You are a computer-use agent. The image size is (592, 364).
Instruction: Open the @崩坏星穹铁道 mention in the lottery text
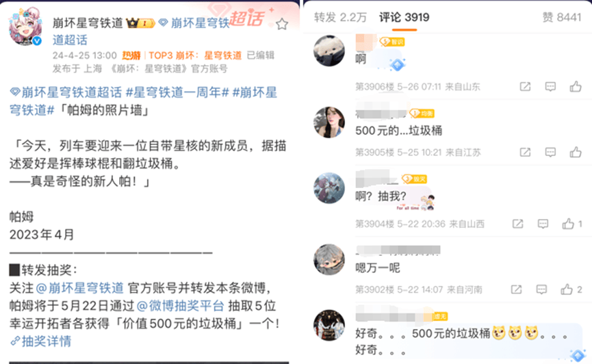[x=79, y=288]
